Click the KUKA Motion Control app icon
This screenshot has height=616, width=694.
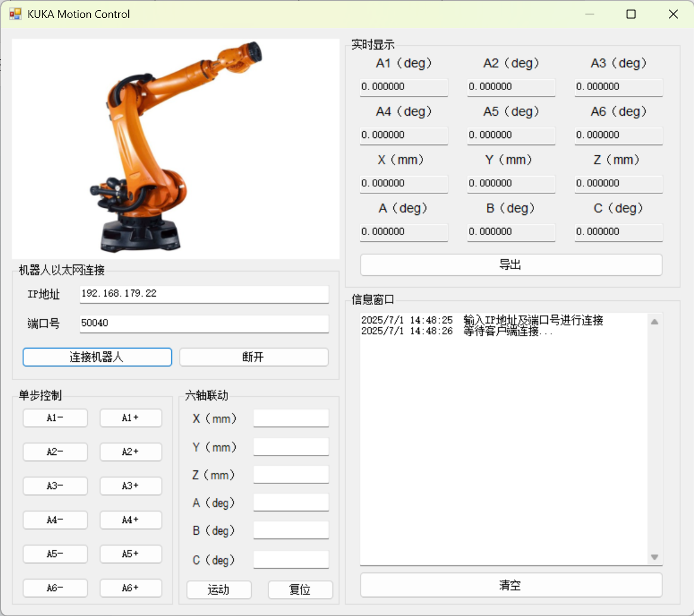(x=15, y=14)
